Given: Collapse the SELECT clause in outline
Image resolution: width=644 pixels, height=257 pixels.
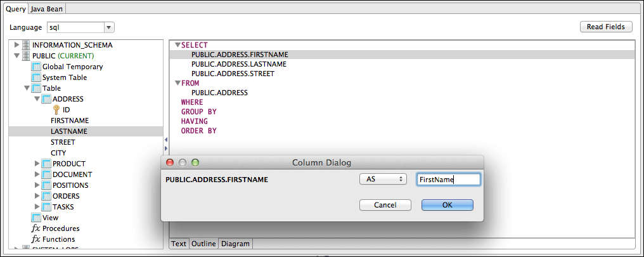Looking at the screenshot, I should pos(177,45).
